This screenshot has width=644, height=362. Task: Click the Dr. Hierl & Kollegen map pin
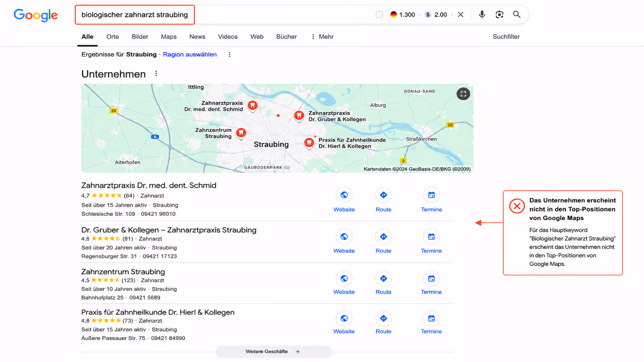(309, 143)
